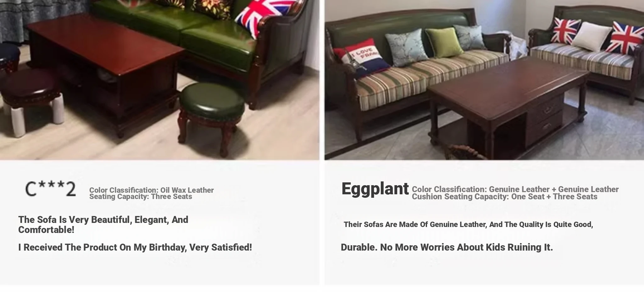Open the left review photo of green sofa
This screenshot has height=299, width=644.
pyautogui.click(x=159, y=80)
